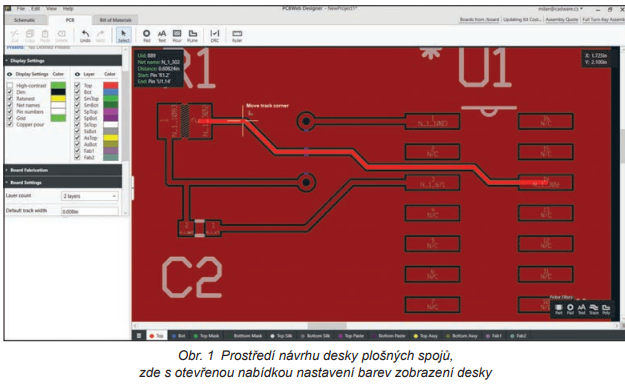The height and width of the screenshot is (385, 625).
Task: Click the red Top layer color swatch
Action: (110, 85)
